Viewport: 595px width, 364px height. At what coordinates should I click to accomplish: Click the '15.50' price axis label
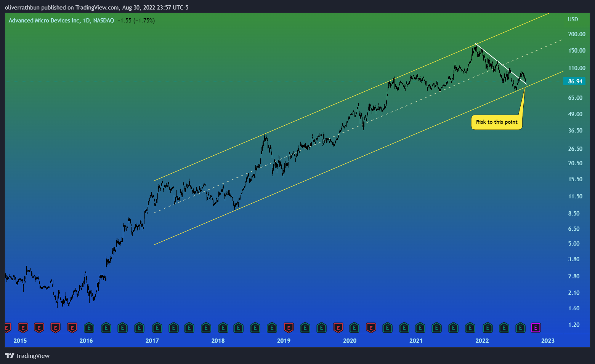pos(575,179)
